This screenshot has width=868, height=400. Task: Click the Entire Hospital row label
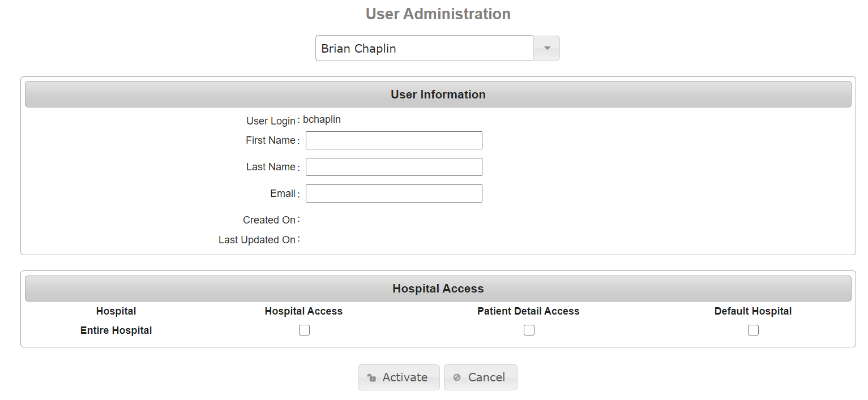click(x=116, y=330)
